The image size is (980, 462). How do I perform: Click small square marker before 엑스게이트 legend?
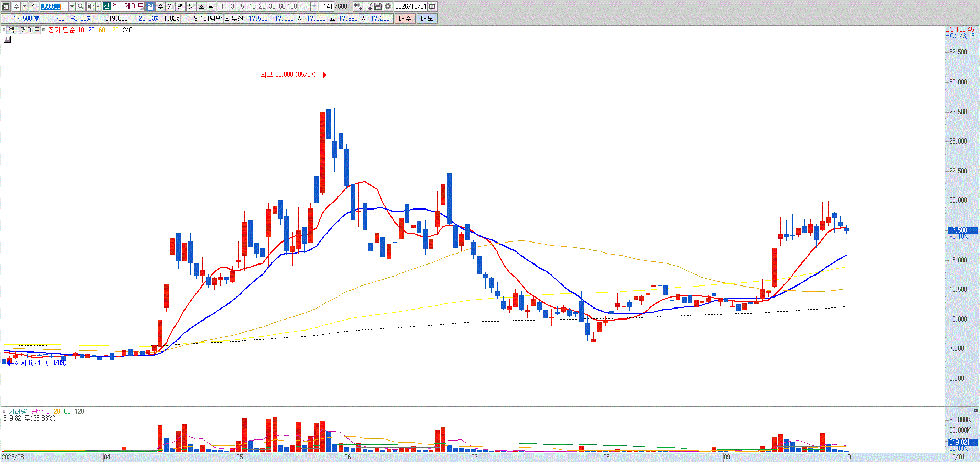(x=4, y=30)
